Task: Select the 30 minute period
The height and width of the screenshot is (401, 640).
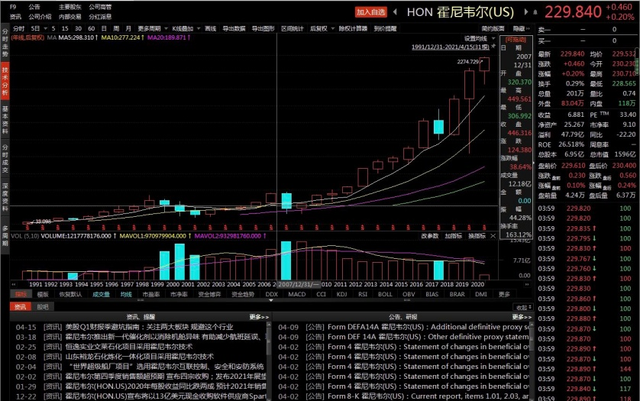Action: coord(78,29)
